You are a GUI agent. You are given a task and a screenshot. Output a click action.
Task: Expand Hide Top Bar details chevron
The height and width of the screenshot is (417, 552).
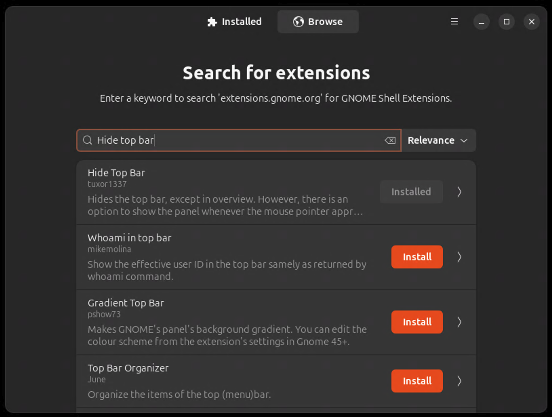tap(459, 192)
